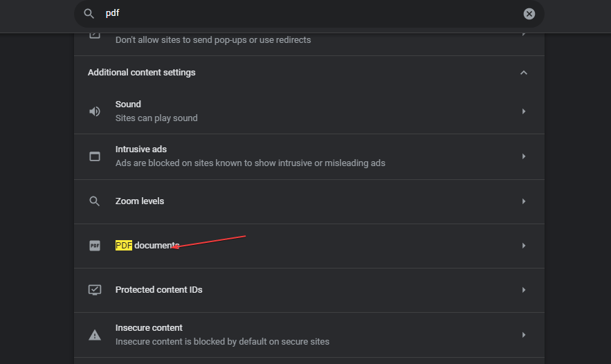Open the Zoom levels entry
Screen dimensions: 611x364
[x=139, y=201]
